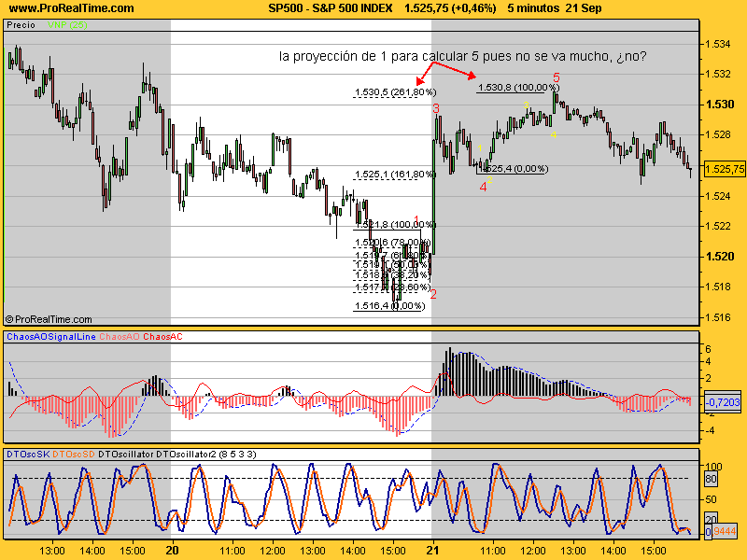Image resolution: width=747 pixels, height=560 pixels.
Task: Click the bold 1.520 price axis label
Action: pos(719,257)
